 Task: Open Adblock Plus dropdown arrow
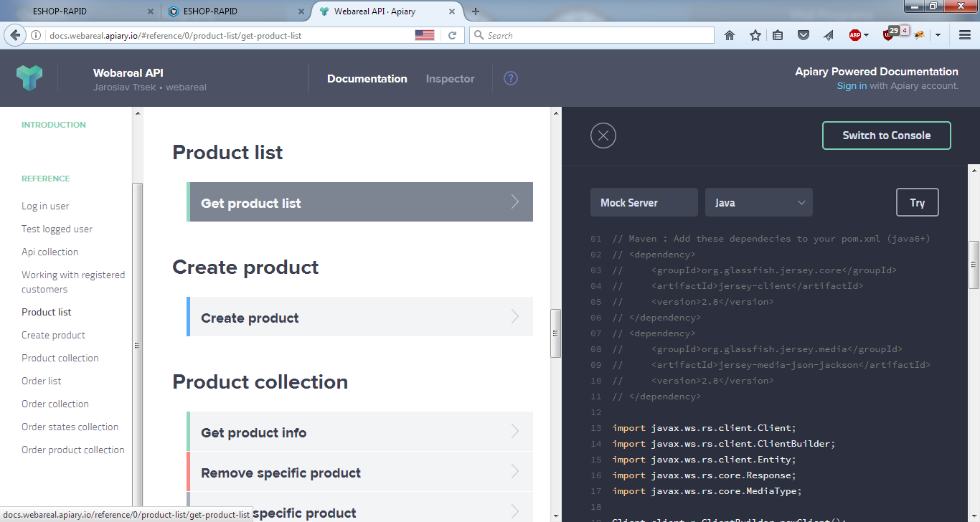click(x=866, y=35)
